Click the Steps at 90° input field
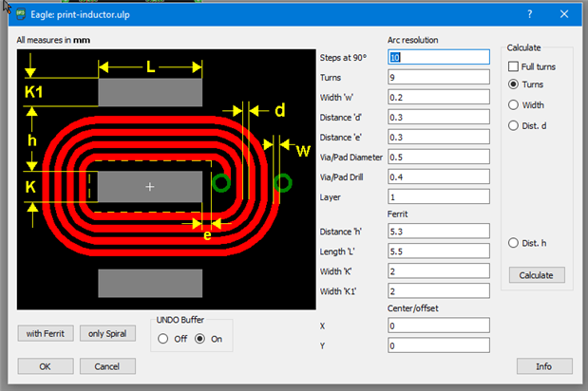Image resolution: width=588 pixels, height=391 pixels. click(438, 57)
